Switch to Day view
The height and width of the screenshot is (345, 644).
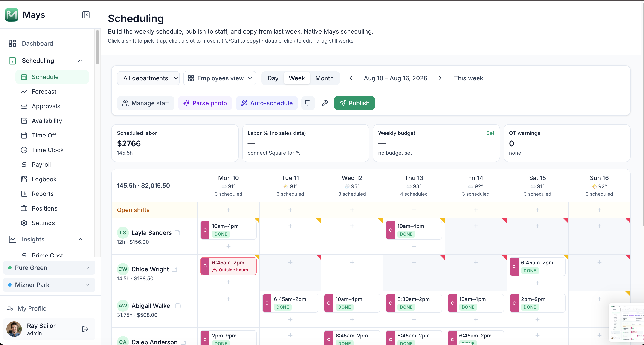coord(273,78)
